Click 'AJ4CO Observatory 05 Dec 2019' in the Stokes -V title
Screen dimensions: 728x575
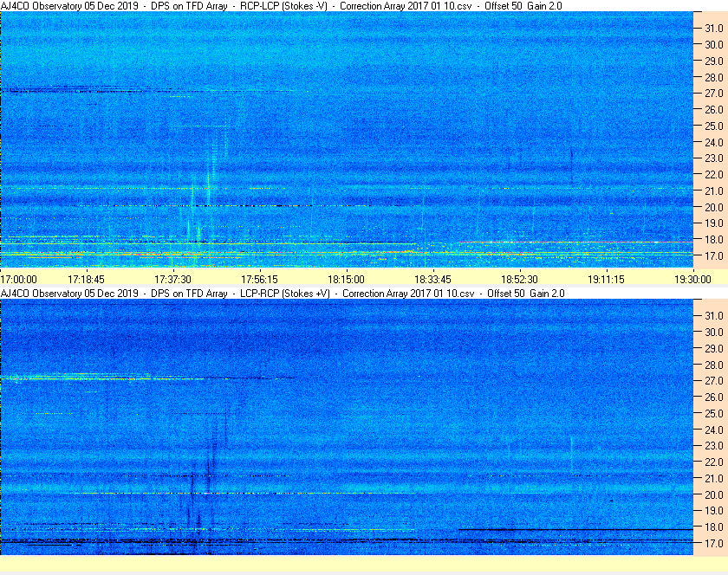tap(69, 6)
